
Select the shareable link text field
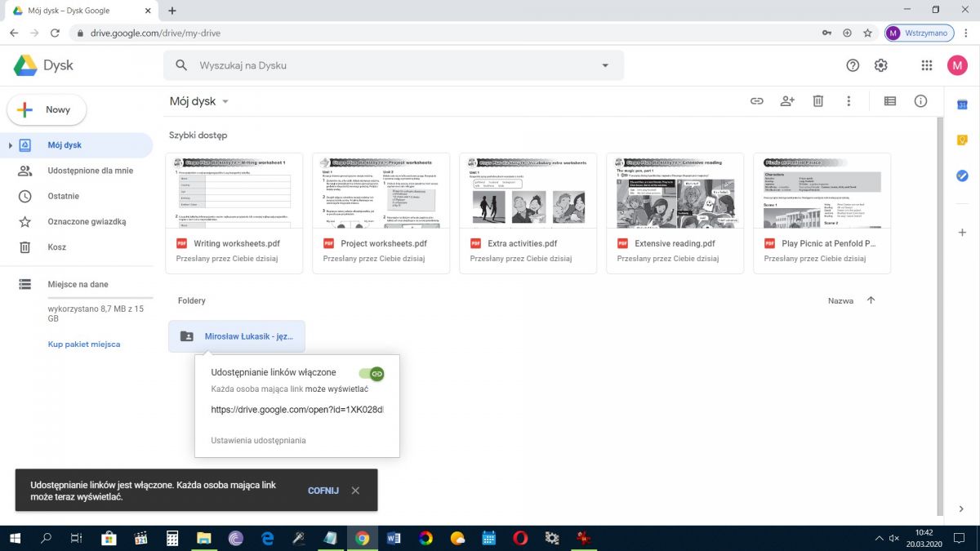coord(297,409)
